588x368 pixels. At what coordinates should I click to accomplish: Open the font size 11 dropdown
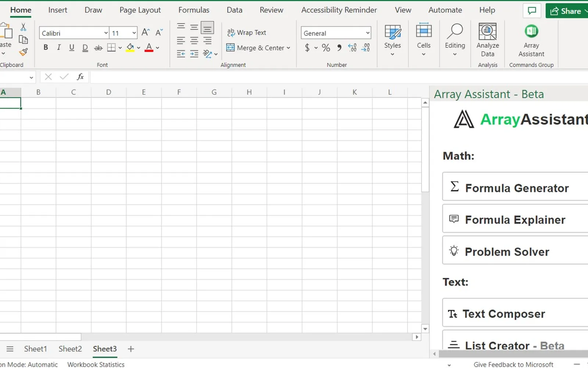[134, 33]
